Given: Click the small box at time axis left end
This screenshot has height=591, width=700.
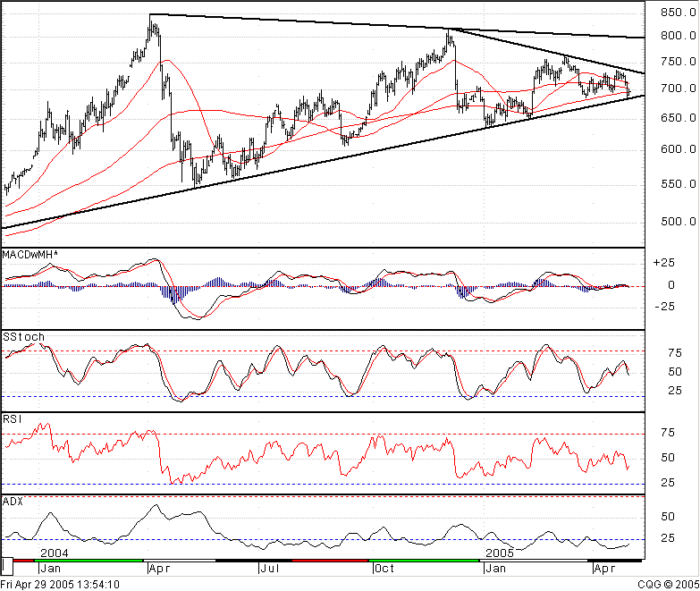Looking at the screenshot, I should (7, 566).
